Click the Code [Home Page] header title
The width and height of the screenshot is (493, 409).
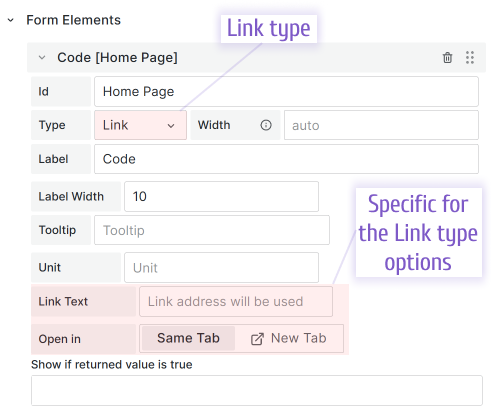(117, 57)
